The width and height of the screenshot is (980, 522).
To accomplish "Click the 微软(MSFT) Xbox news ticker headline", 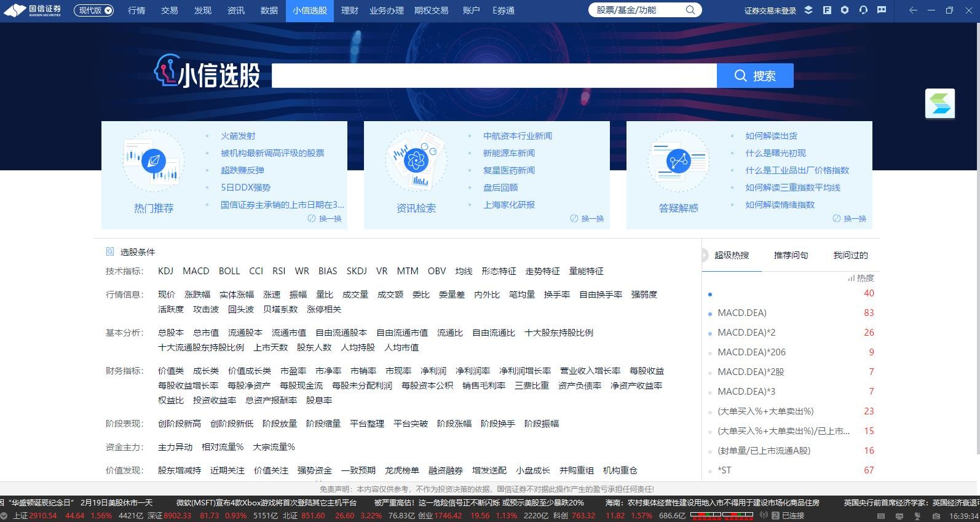I will [266, 502].
